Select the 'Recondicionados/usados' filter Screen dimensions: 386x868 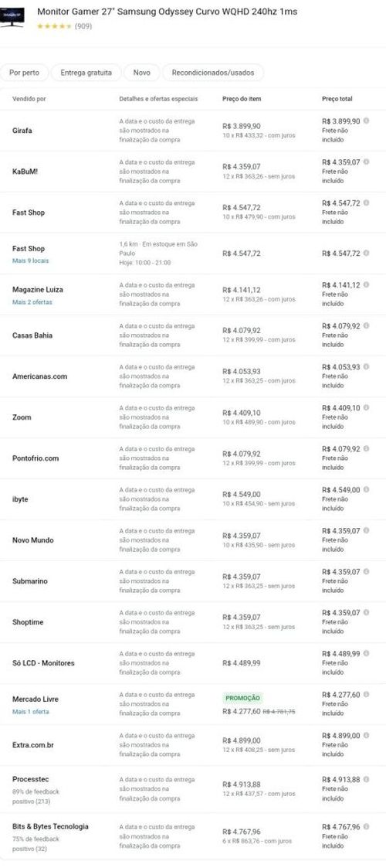pos(213,73)
